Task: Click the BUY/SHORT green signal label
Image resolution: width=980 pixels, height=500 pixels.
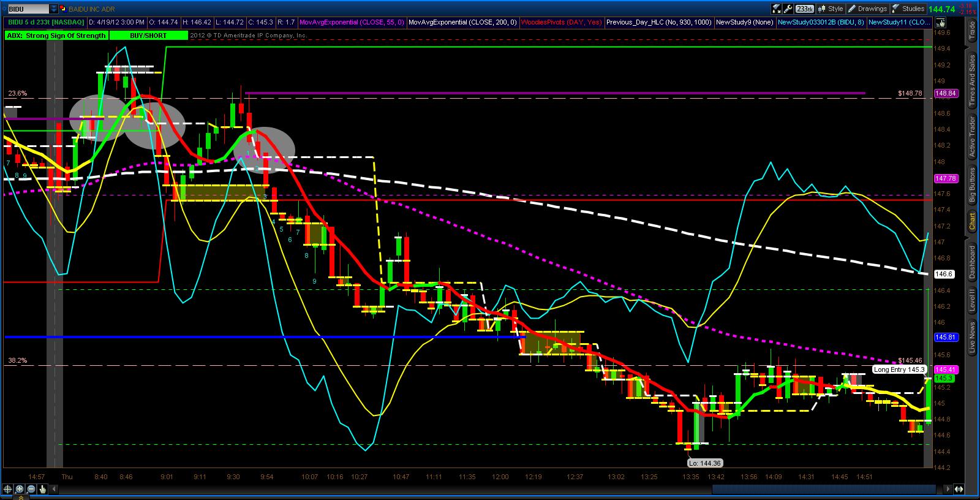Action: 148,36
